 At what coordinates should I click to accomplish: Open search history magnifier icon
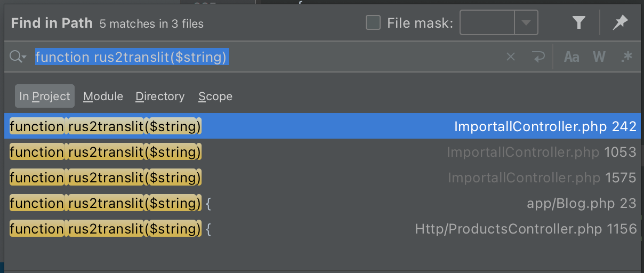18,57
